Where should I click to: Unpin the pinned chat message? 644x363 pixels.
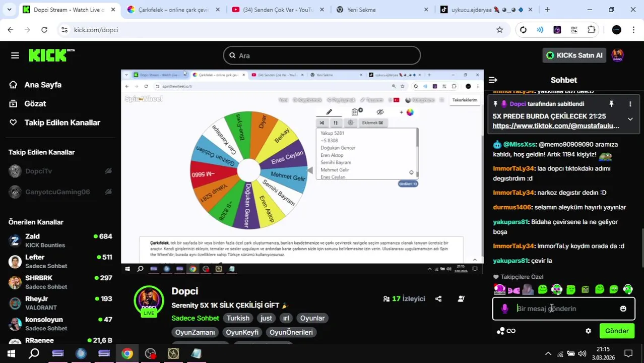(611, 104)
